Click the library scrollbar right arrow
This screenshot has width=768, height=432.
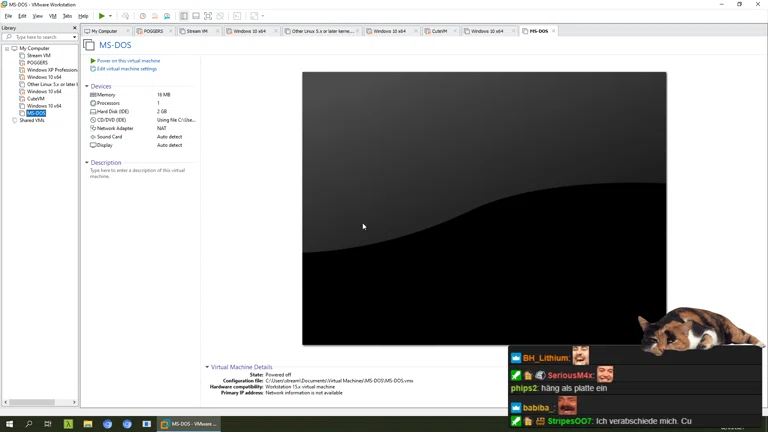[74, 402]
